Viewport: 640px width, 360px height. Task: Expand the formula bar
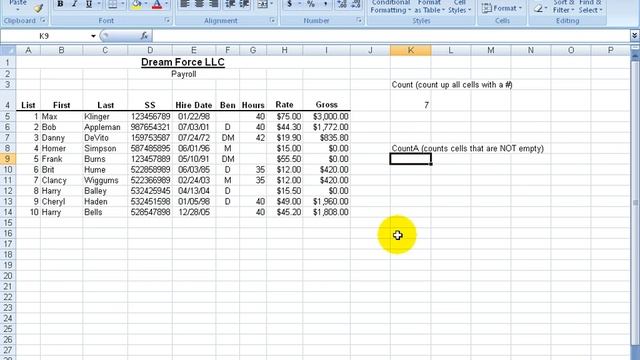point(634,36)
